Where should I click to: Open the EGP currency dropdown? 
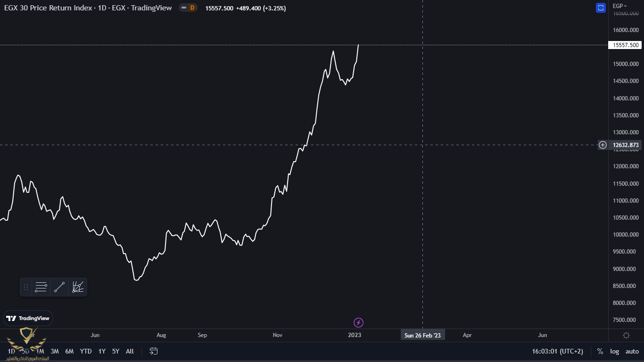tap(619, 6)
